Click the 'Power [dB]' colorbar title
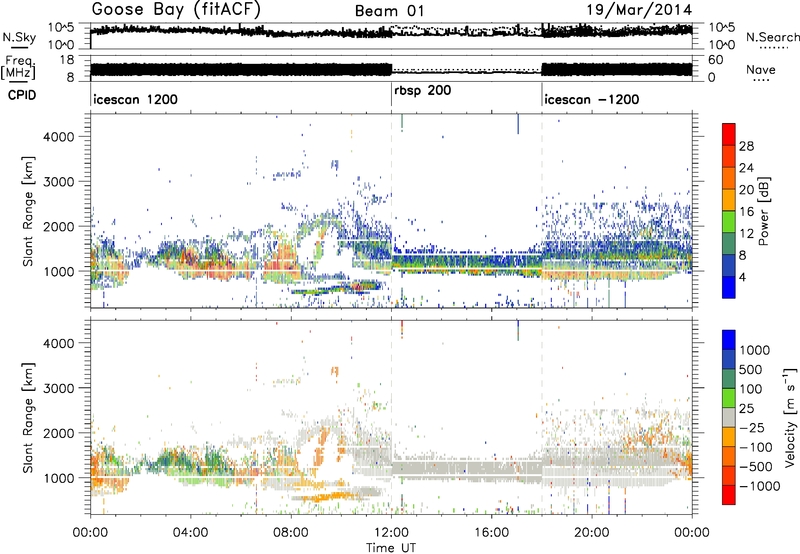Screen dimensions: 800x554 pos(764,211)
